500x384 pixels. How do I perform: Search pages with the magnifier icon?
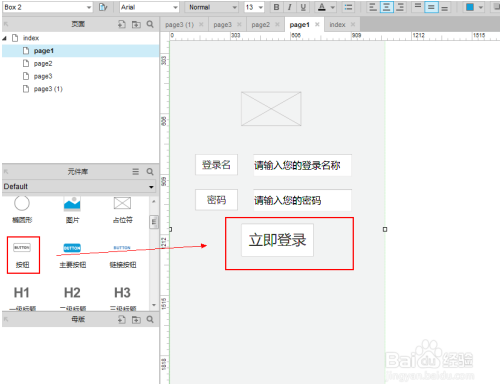150,24
